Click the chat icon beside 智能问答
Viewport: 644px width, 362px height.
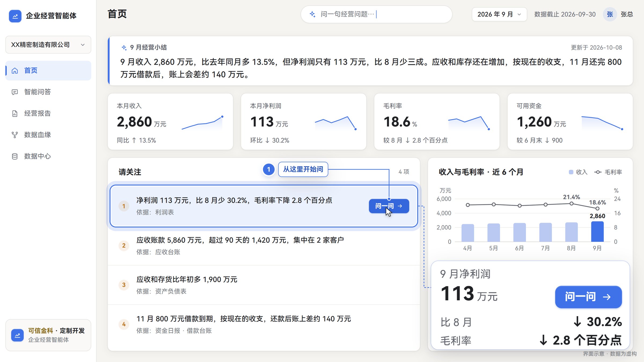(15, 92)
